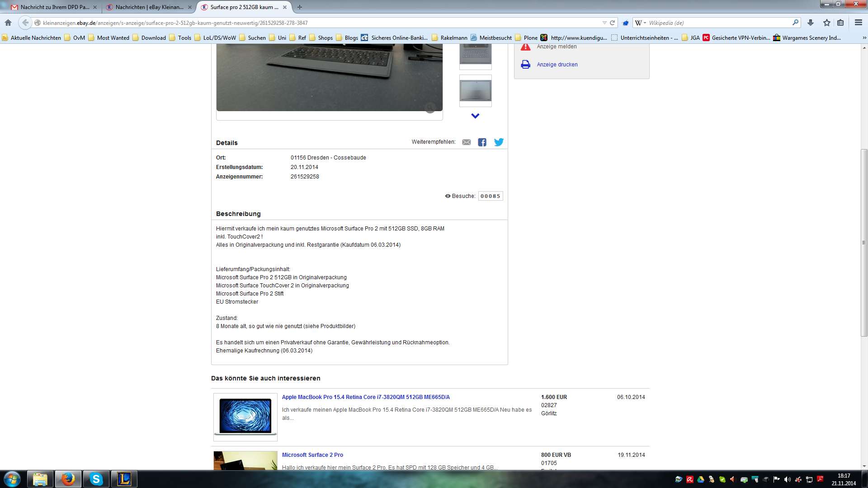This screenshot has width=868, height=488.
Task: Open the Meistbesucht bookmark
Action: point(491,38)
